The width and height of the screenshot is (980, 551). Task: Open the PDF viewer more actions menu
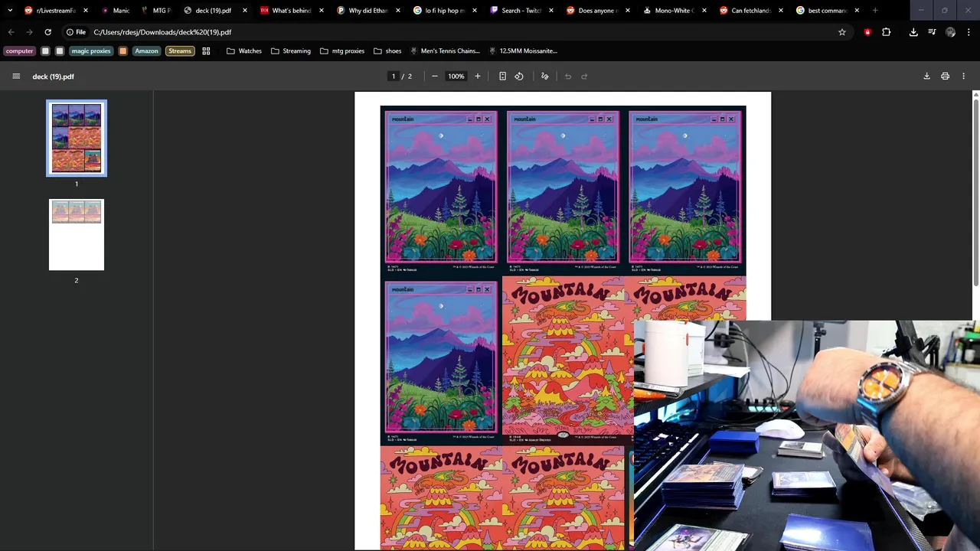click(964, 77)
